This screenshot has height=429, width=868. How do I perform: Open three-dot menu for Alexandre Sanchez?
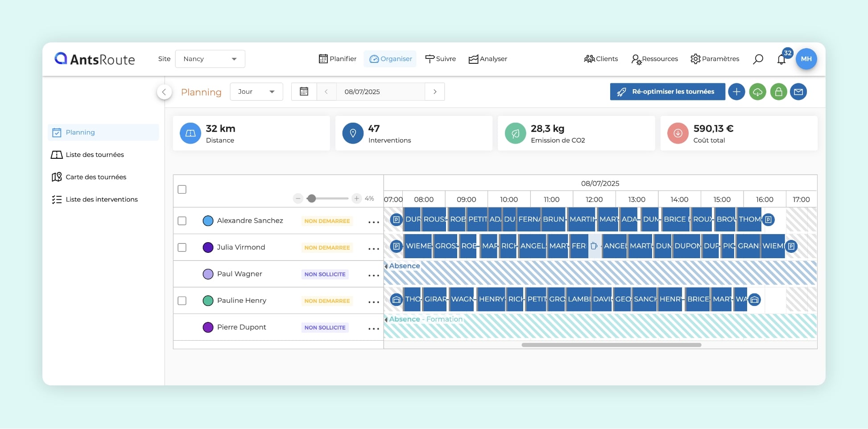[374, 222]
